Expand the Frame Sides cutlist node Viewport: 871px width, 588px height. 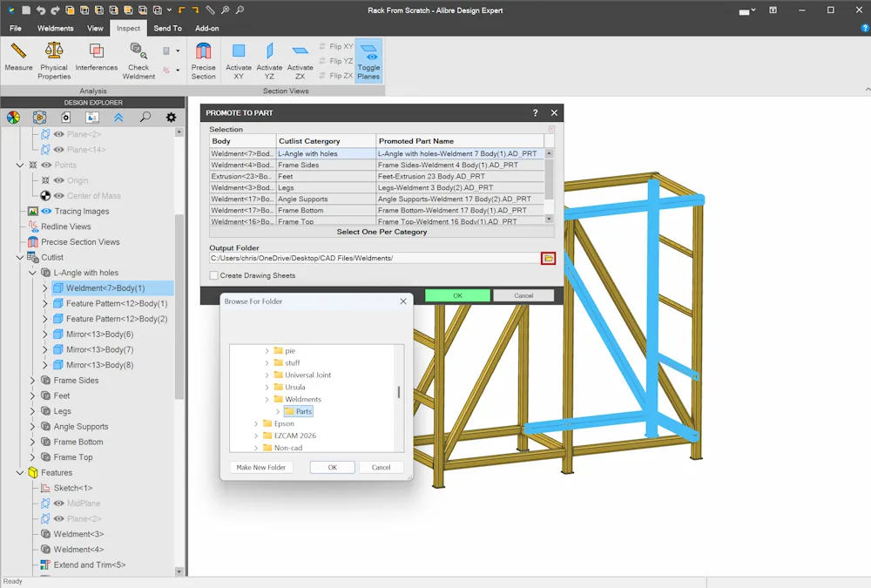33,380
